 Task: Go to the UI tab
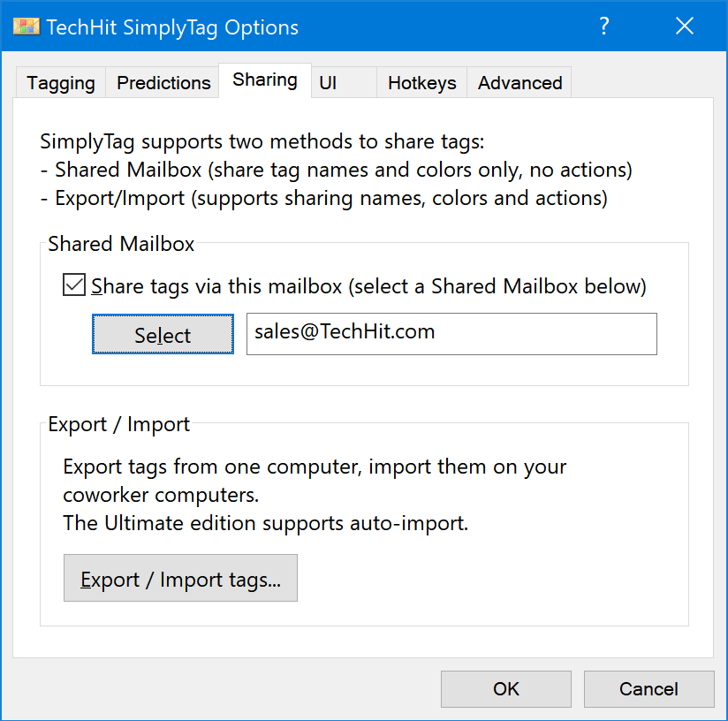click(x=344, y=83)
